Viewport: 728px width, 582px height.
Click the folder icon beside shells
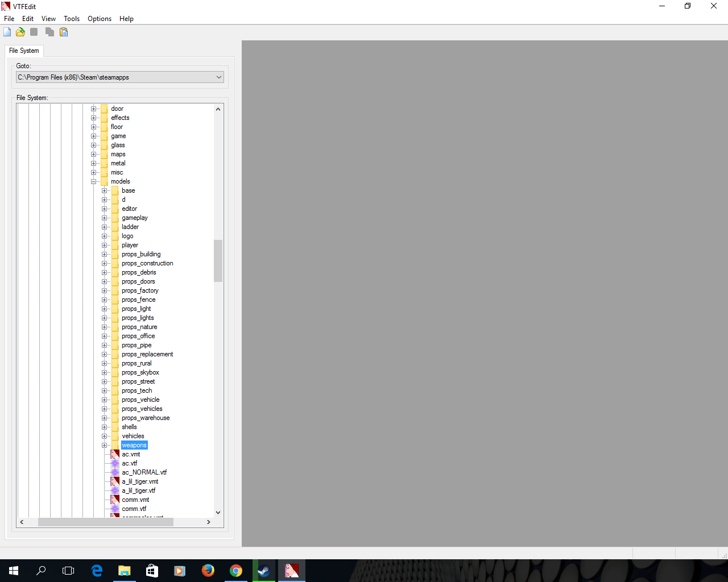click(x=115, y=427)
